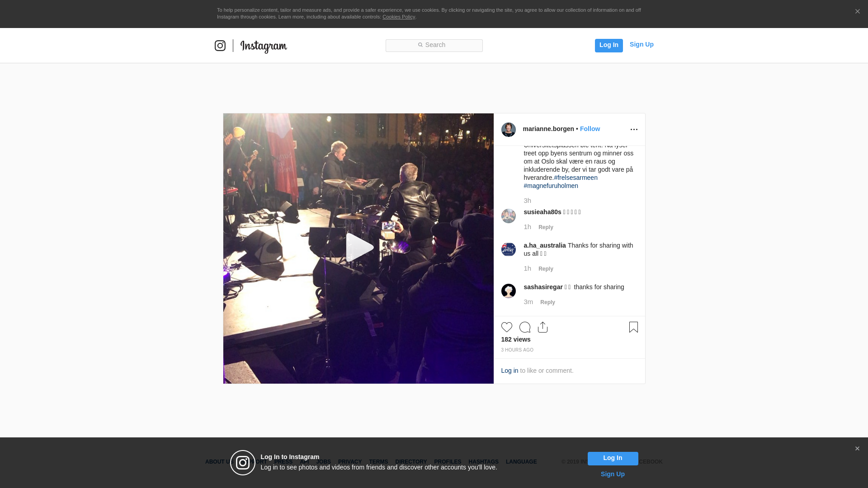Open marianne.borgen profile picture
868x488 pixels.
point(509,130)
